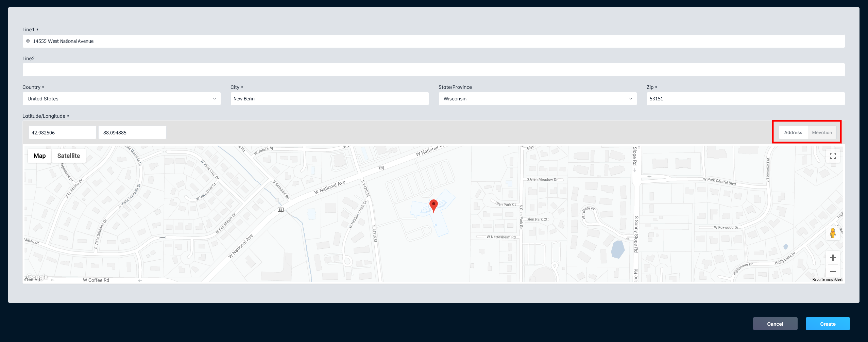868x342 pixels.
Task: Click the Zip field showing 53151
Action: click(746, 99)
